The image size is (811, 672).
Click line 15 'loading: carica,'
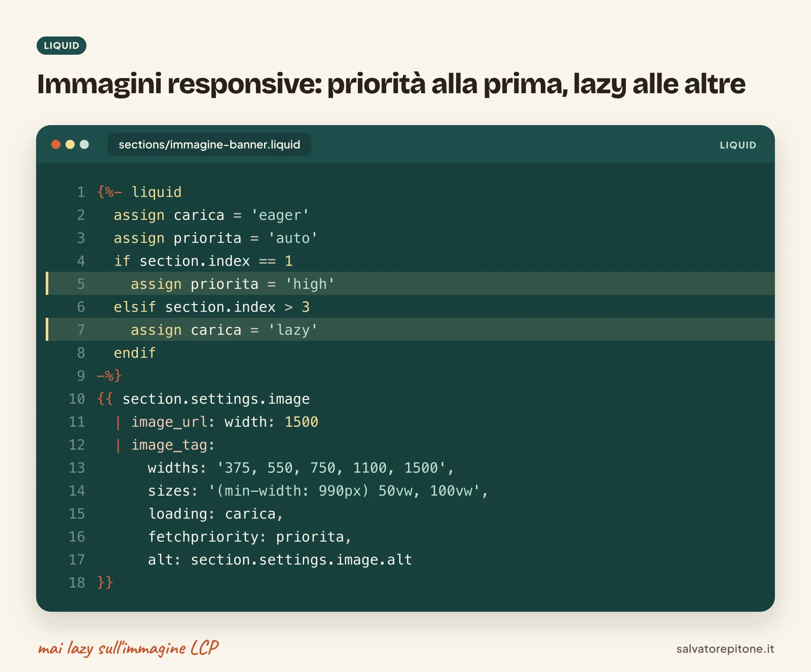[215, 514]
